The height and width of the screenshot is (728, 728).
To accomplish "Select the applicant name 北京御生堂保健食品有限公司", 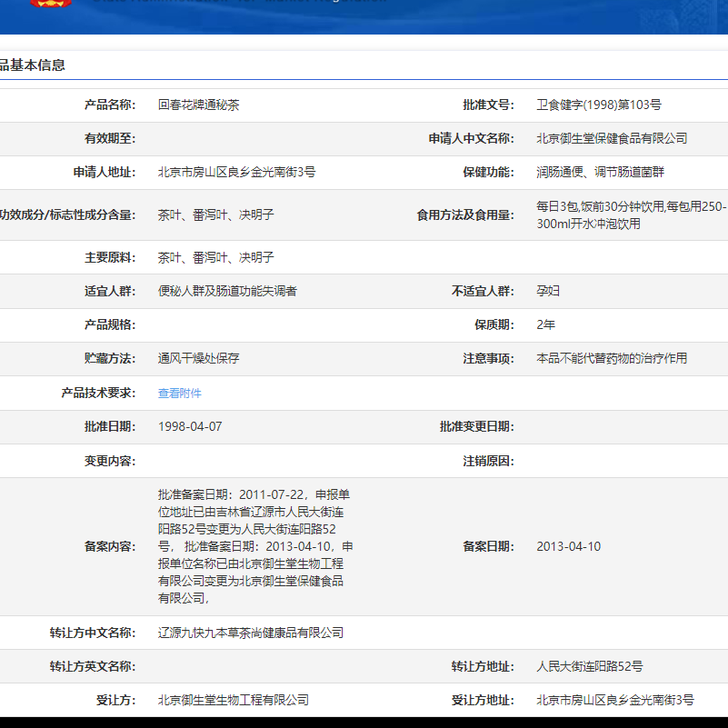I will pyautogui.click(x=611, y=138).
